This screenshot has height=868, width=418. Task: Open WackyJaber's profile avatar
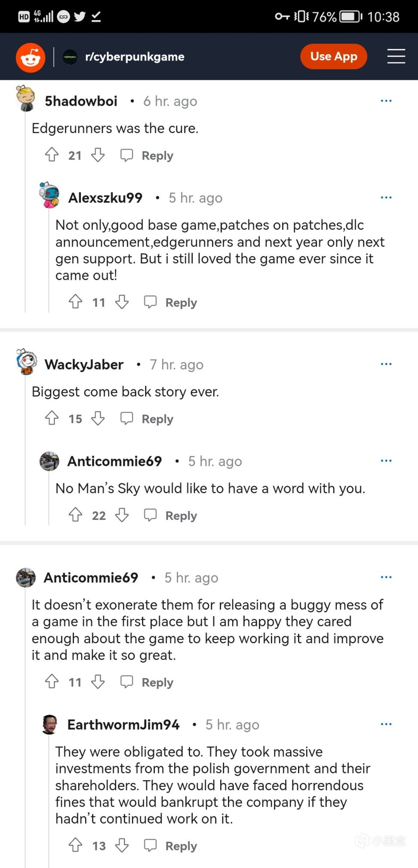coord(27,362)
